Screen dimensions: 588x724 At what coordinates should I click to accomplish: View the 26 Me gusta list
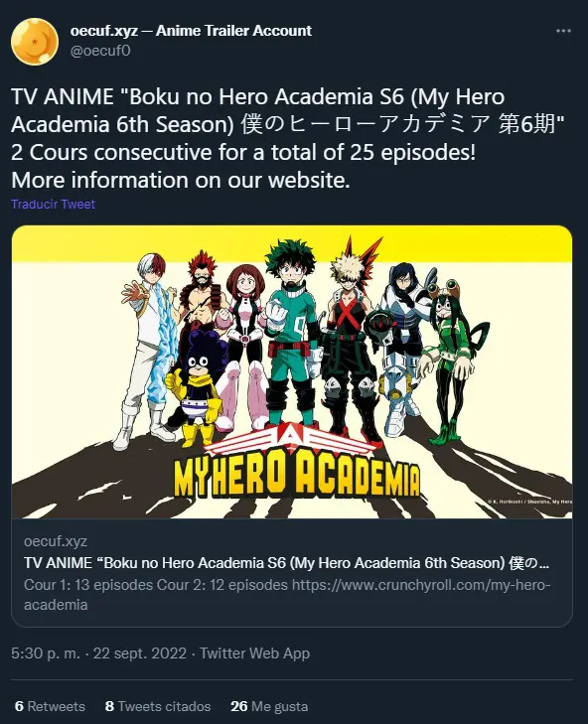(x=269, y=706)
